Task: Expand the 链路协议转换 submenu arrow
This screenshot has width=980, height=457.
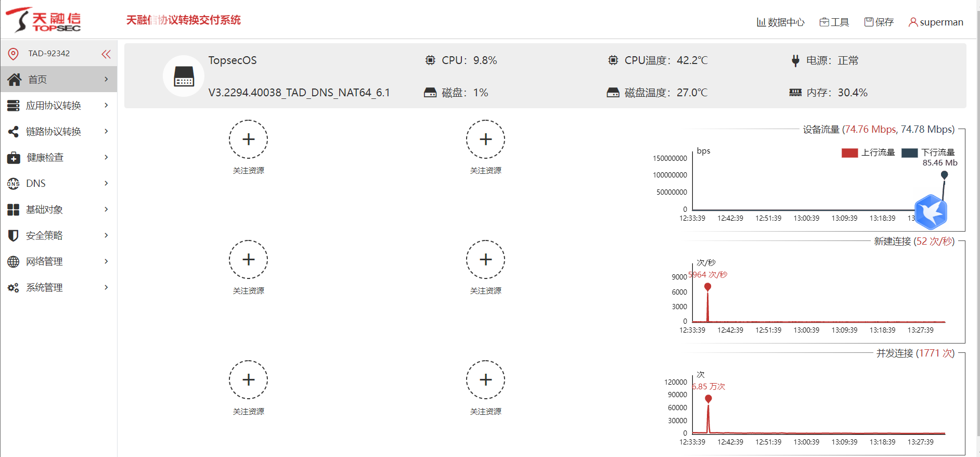Action: tap(106, 131)
